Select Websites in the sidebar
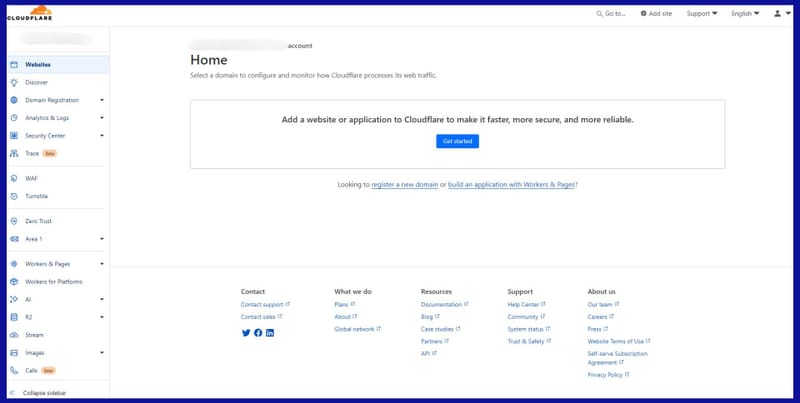 pyautogui.click(x=38, y=65)
